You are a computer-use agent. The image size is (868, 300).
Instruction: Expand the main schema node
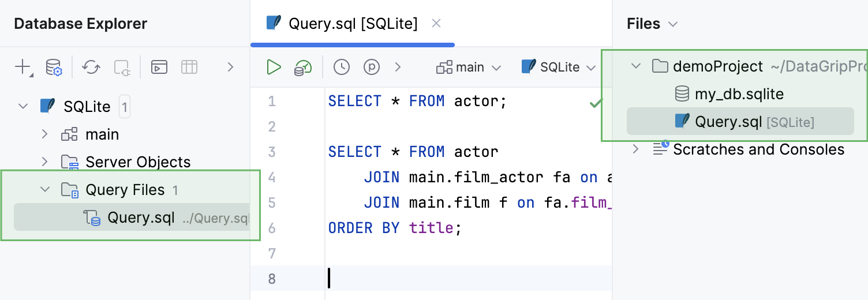pyautogui.click(x=44, y=134)
